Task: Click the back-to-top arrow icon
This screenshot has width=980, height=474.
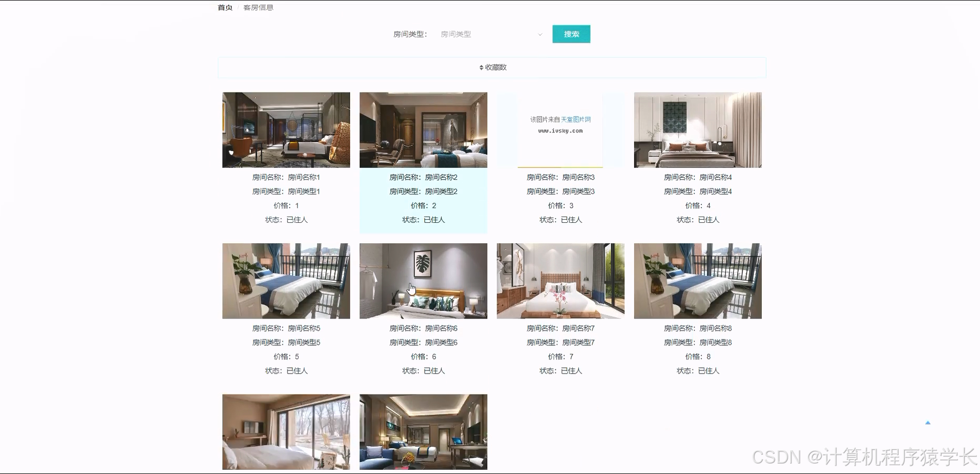Action: [x=928, y=422]
